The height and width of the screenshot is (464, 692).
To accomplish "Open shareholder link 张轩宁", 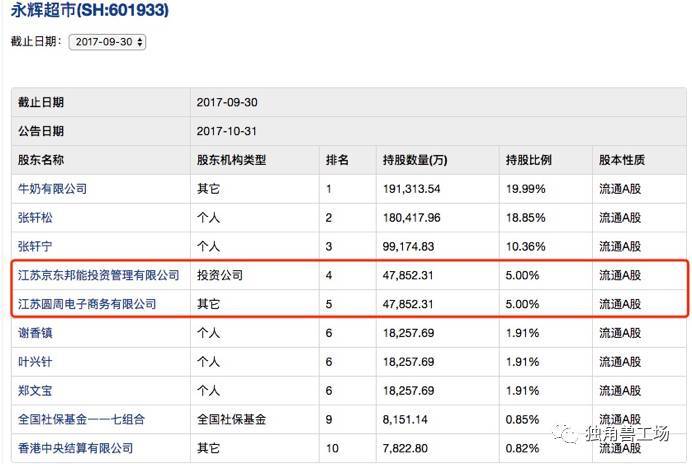I will click(35, 246).
